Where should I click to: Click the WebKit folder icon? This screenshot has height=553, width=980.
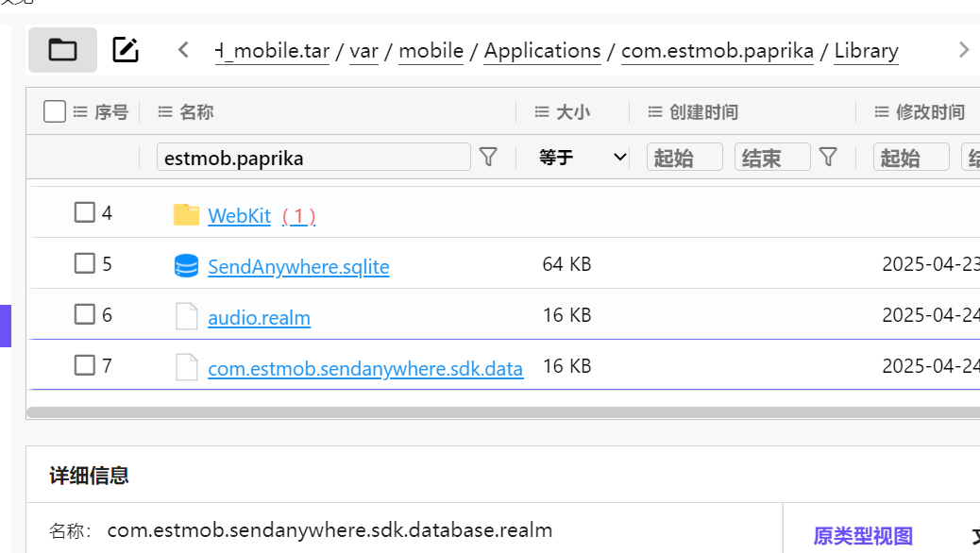click(187, 215)
